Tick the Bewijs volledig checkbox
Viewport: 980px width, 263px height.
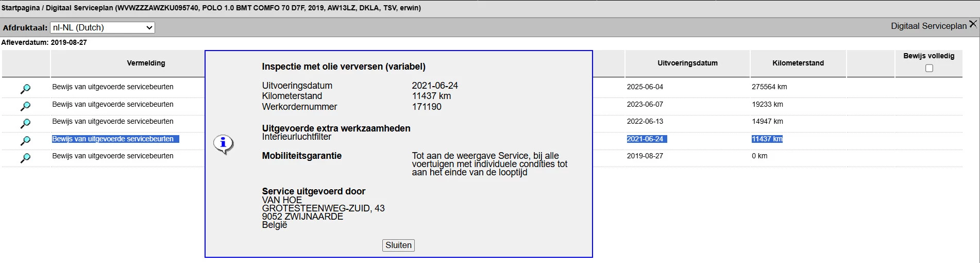929,68
